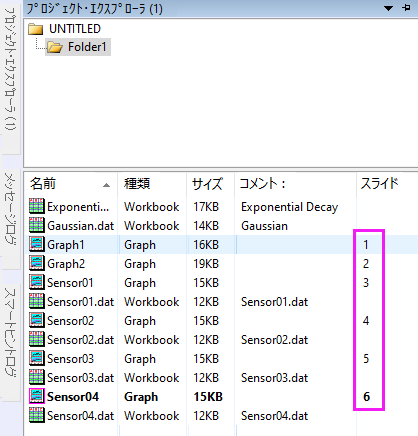Select the Sensor04.dat name in 名前 column

click(81, 416)
